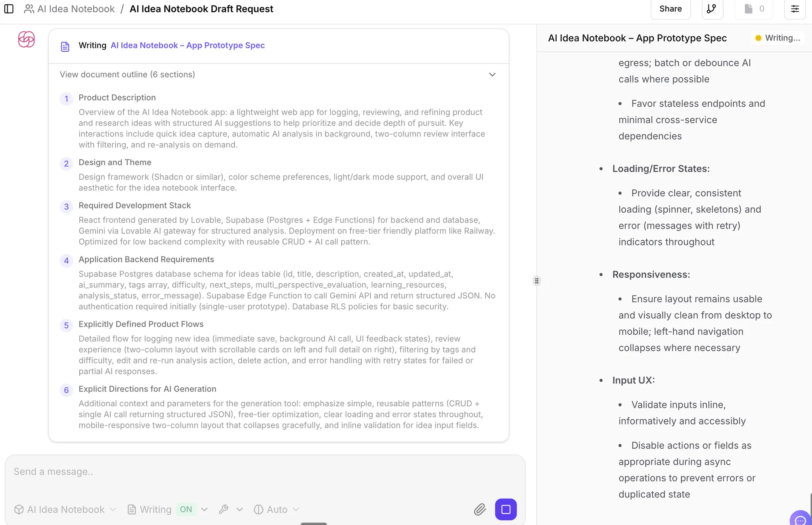Grab the panel divider resize handle
The width and height of the screenshot is (812, 525).
[536, 281]
